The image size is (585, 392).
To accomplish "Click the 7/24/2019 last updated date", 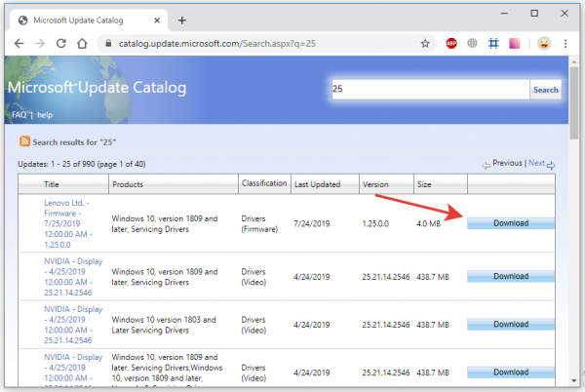I will 312,223.
